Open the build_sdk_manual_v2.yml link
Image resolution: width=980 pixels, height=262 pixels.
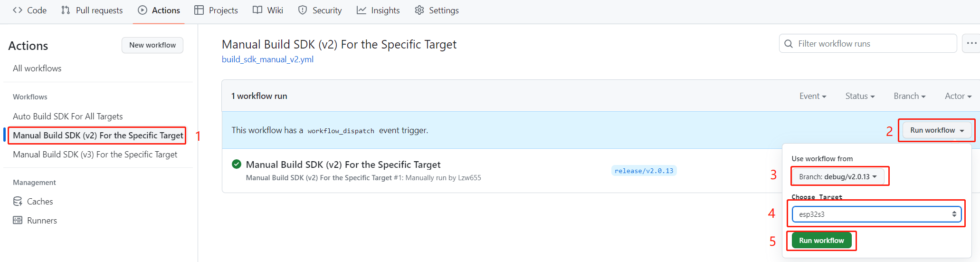point(267,59)
